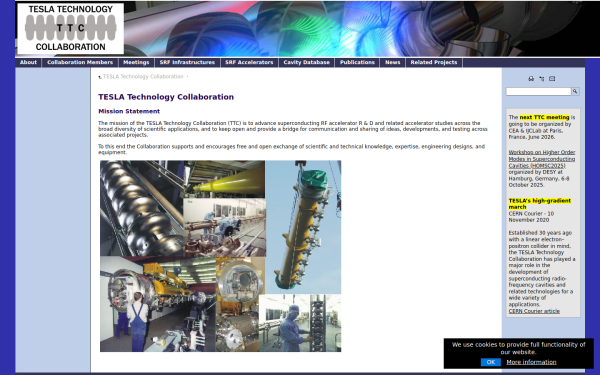Click the envelope contact icon
This screenshot has width=600, height=375.
552,78
